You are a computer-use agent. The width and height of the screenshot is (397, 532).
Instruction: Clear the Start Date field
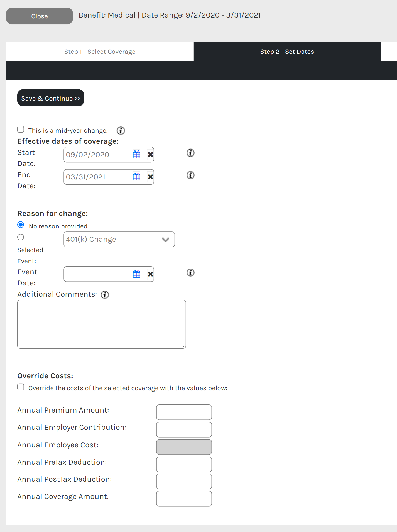coord(150,155)
